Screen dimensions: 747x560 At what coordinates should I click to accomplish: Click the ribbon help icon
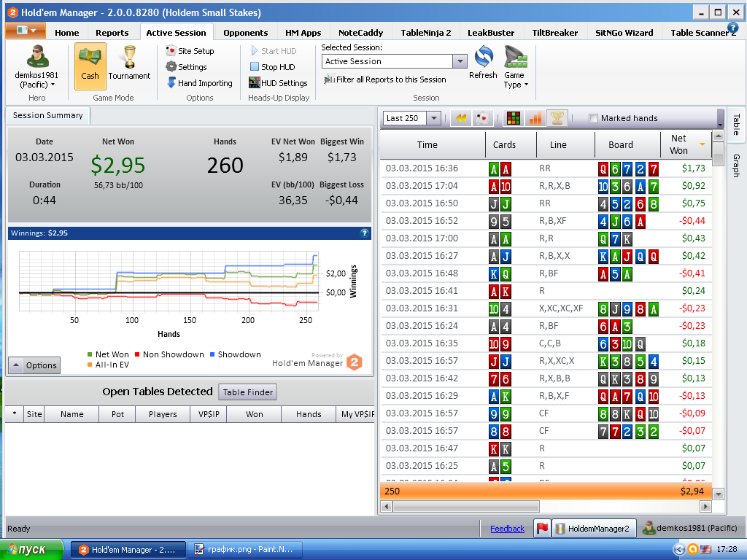pyautogui.click(x=732, y=28)
